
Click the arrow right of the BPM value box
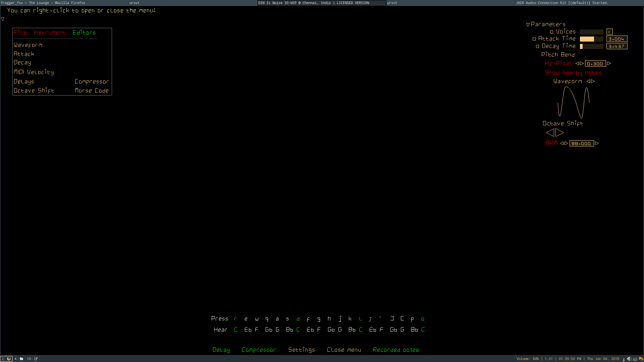(x=597, y=143)
